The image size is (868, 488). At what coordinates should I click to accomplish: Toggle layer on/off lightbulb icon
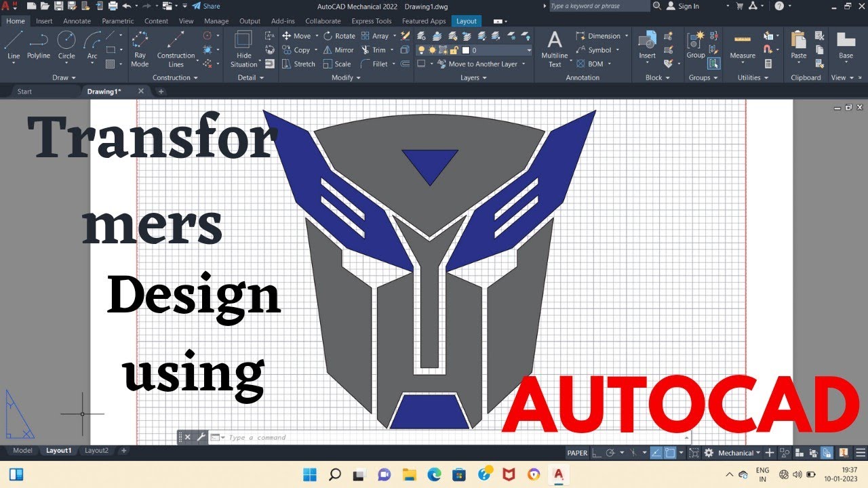(421, 50)
